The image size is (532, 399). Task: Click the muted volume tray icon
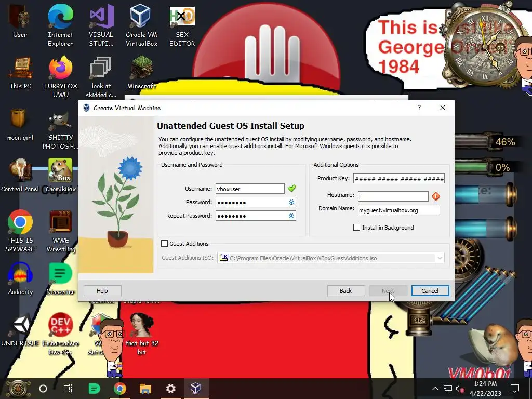coord(460,389)
